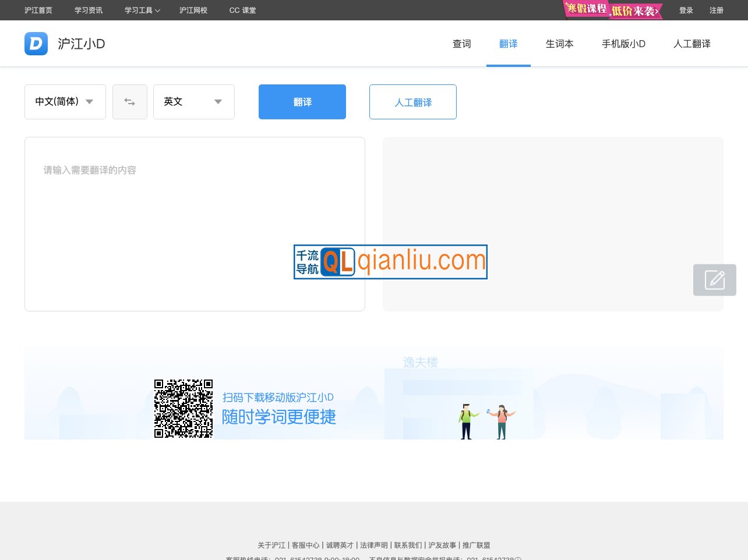Expand the 学习工具 menu chevron
Screen dimensions: 748x560
tap(158, 10)
